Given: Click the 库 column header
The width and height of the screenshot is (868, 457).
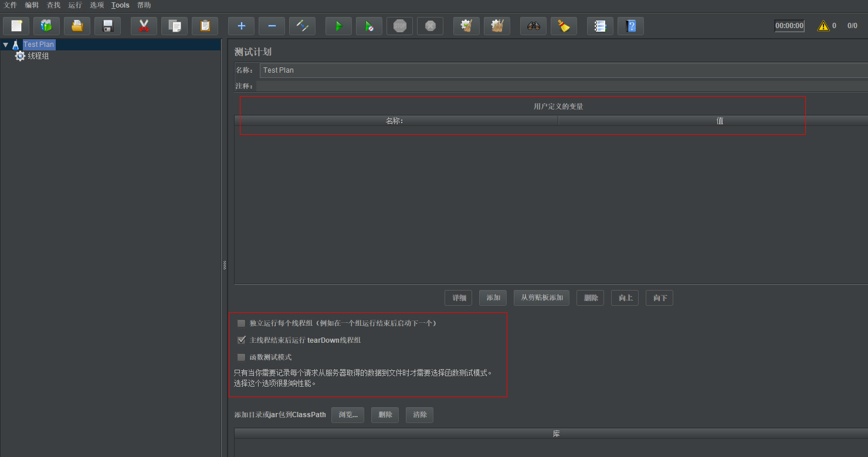Looking at the screenshot, I should [551, 434].
